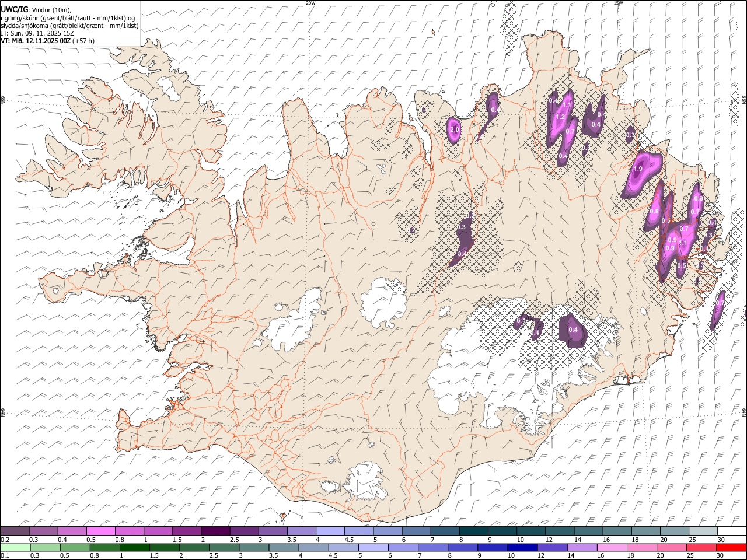Screen dimensions: 747x560
Task: Click the 'IT: Sun. 09. 11. 2025 15Z' line
Action: 37,33
